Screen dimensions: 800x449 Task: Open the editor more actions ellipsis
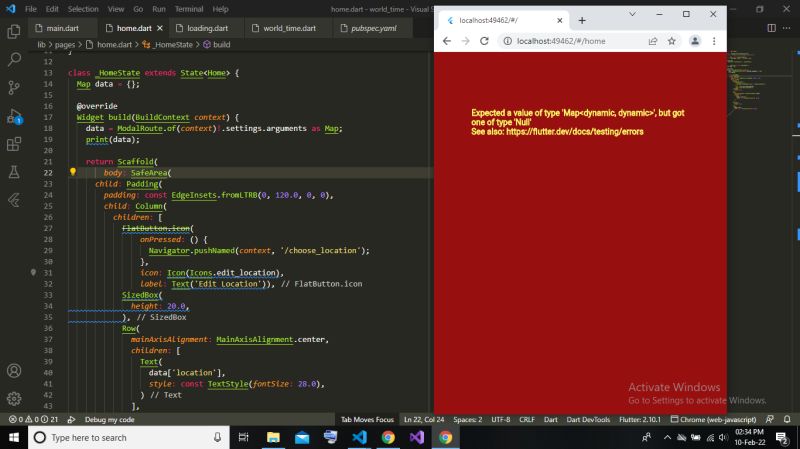786,28
